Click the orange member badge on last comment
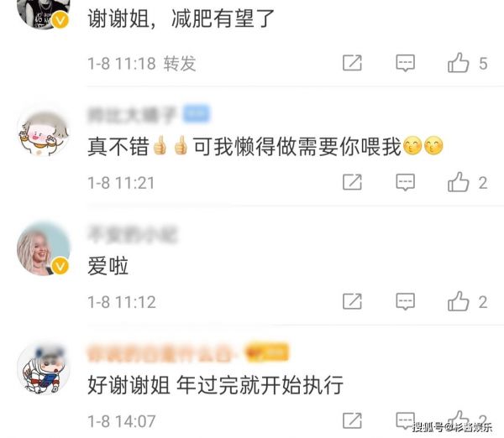 tap(266, 352)
